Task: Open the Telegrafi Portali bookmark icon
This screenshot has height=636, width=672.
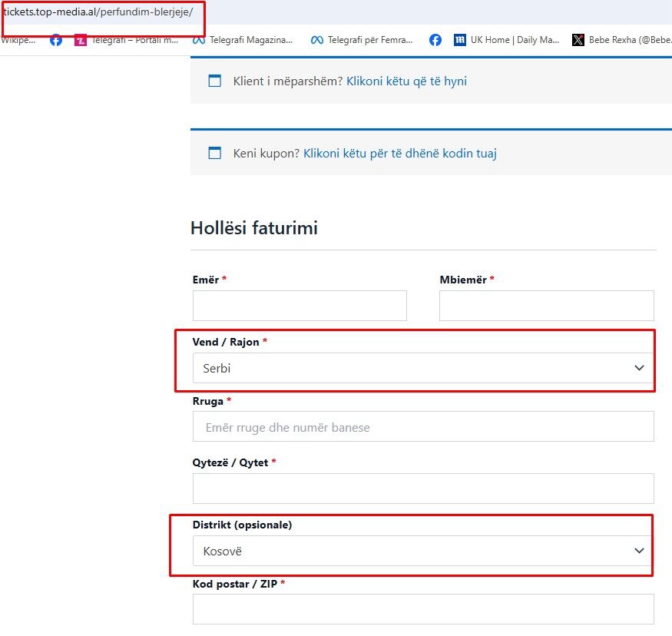Action: (x=81, y=40)
